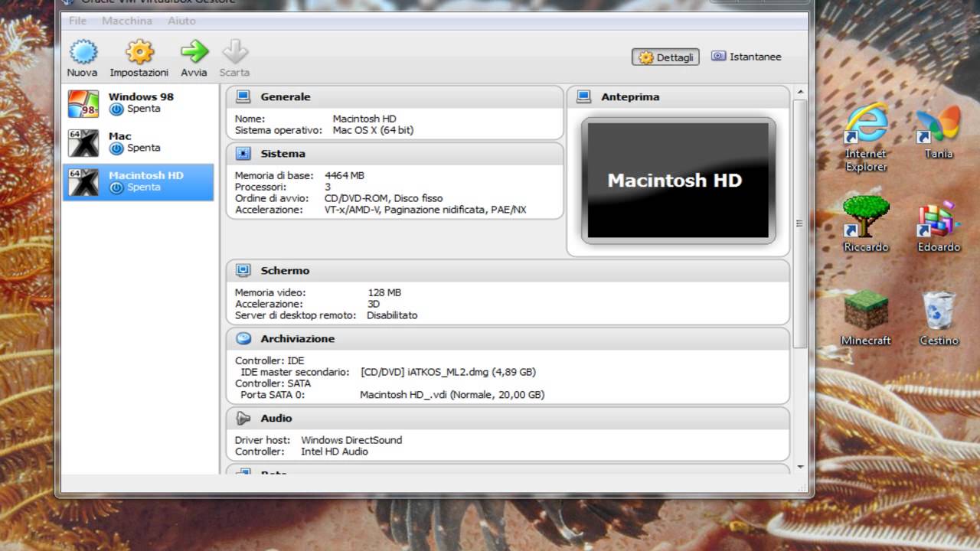Image resolution: width=980 pixels, height=551 pixels.
Task: Click the '4464 MB' memory value
Action: (345, 175)
